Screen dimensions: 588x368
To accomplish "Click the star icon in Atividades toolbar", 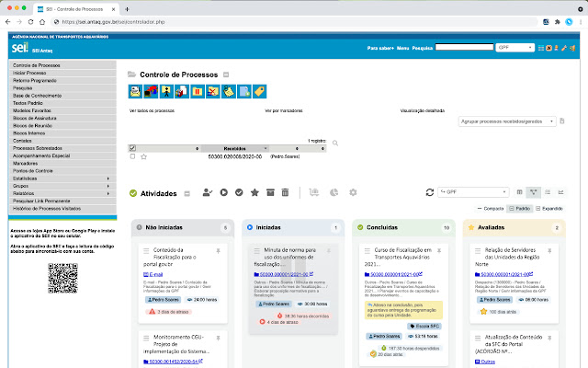I will 254,192.
